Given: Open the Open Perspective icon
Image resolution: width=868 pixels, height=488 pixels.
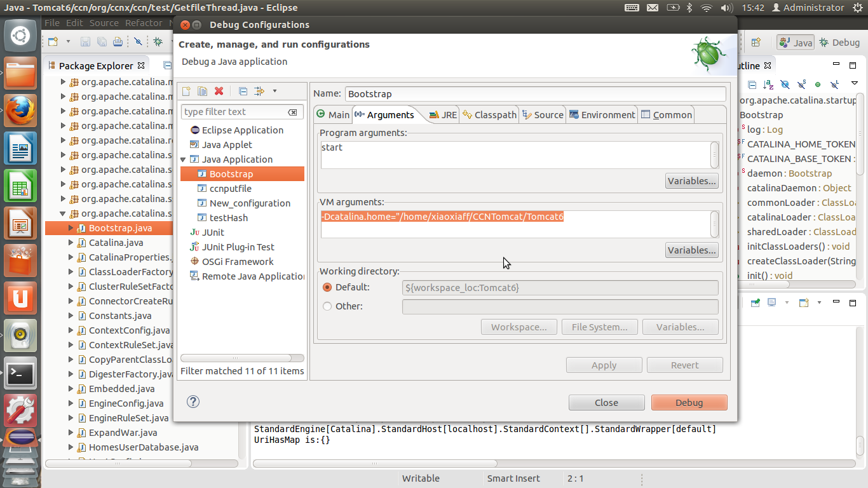Looking at the screenshot, I should click(x=756, y=43).
